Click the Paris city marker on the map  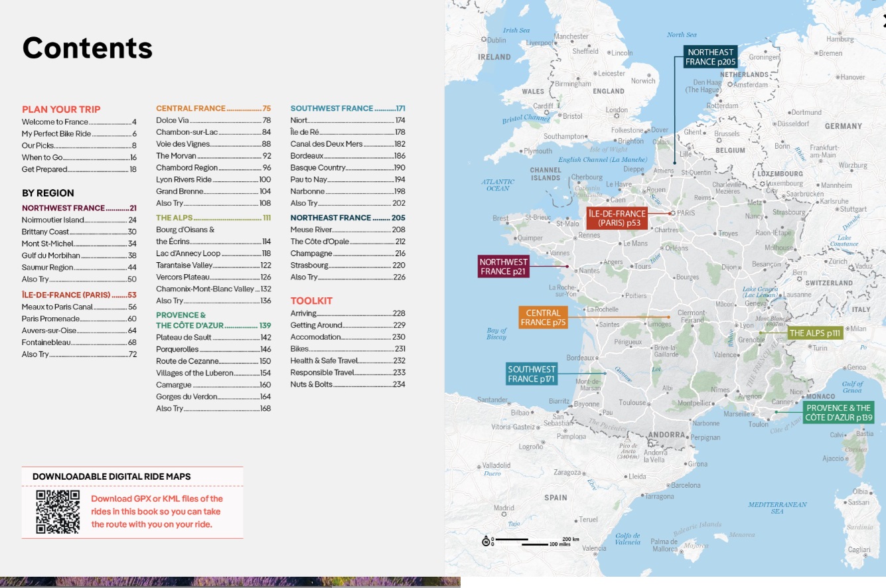672,213
